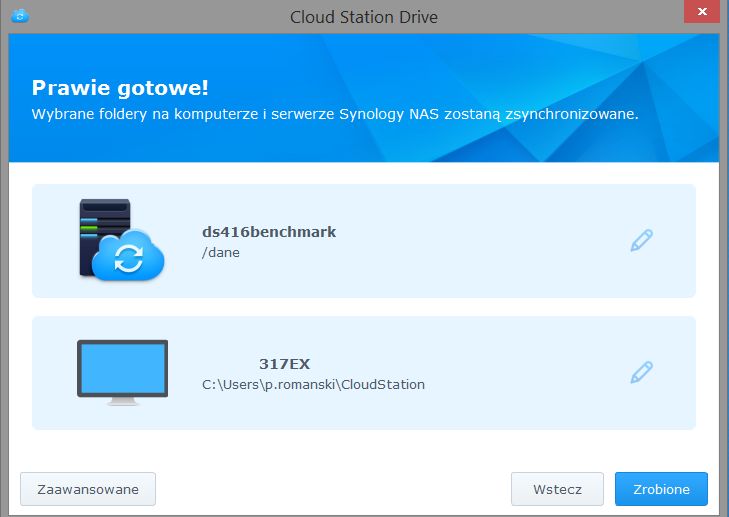Image resolution: width=729 pixels, height=517 pixels.
Task: Click the Cloud Station app icon in title bar
Action: pyautogui.click(x=20, y=16)
